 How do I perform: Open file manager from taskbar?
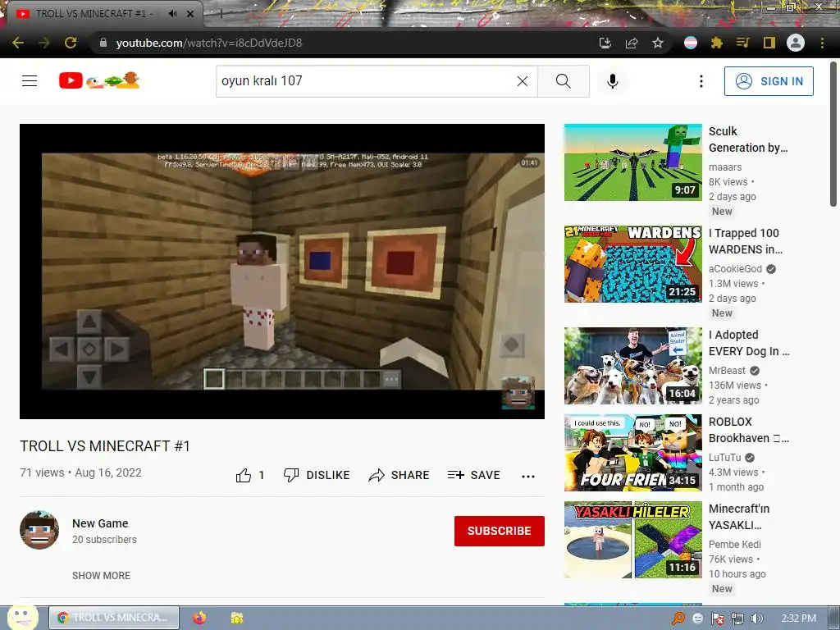pyautogui.click(x=237, y=618)
